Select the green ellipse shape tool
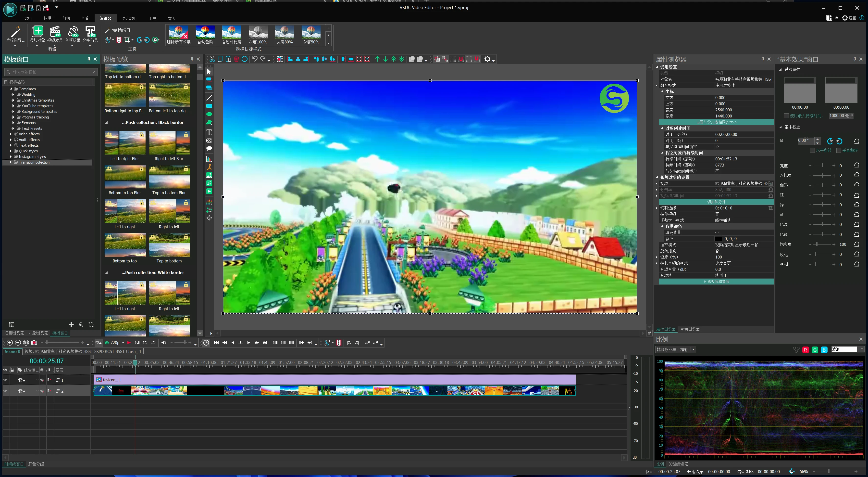Image resolution: width=868 pixels, height=477 pixels. pyautogui.click(x=209, y=114)
